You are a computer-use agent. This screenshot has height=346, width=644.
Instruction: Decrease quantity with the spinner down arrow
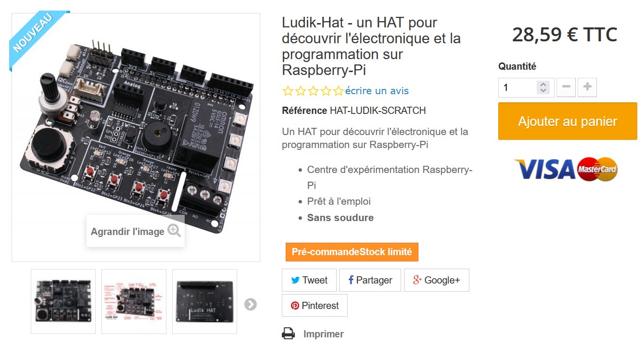coord(543,90)
